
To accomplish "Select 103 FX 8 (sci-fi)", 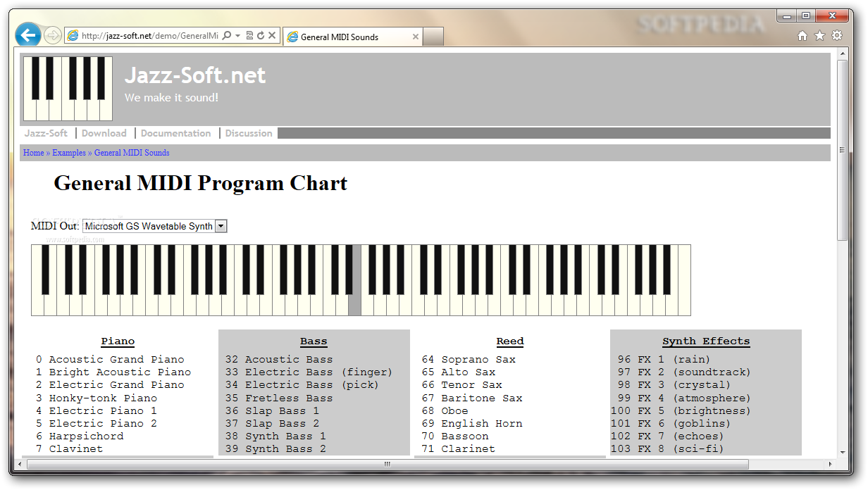I will 668,449.
